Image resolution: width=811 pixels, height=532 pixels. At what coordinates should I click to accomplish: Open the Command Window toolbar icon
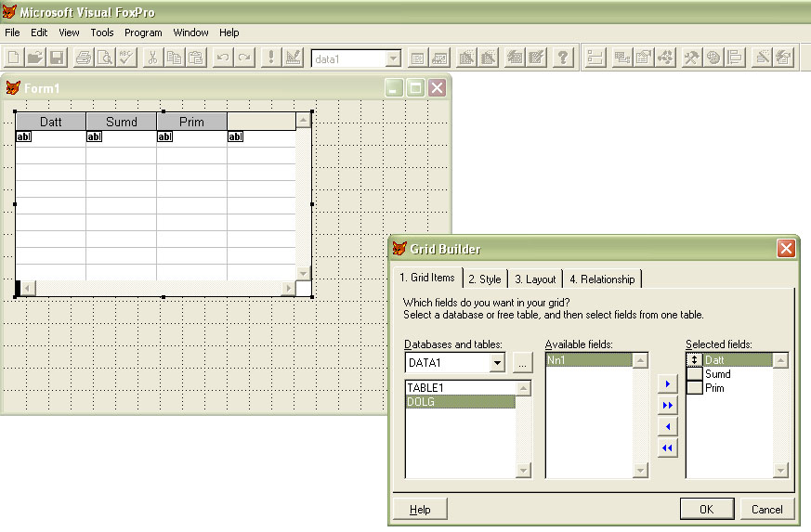click(x=417, y=58)
